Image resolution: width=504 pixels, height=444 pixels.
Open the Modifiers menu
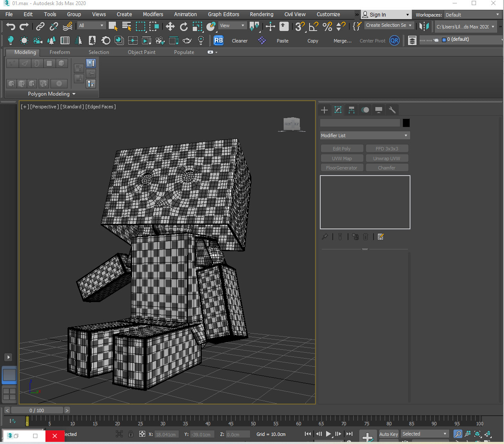(x=153, y=14)
